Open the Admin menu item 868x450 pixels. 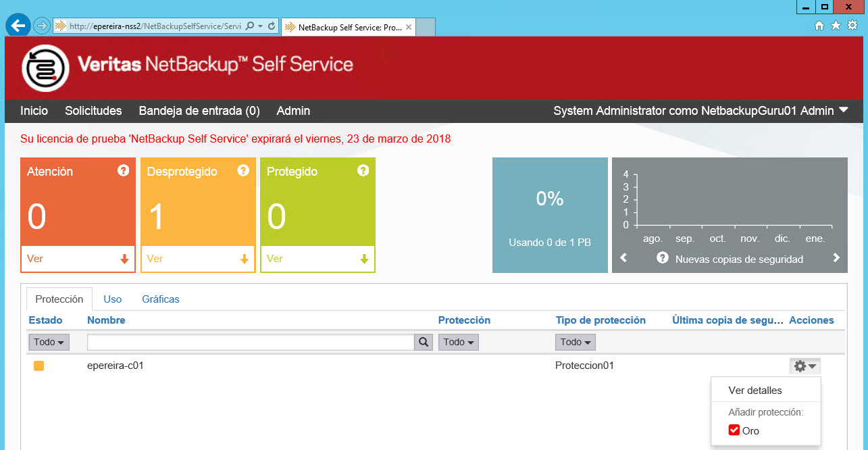[x=293, y=111]
